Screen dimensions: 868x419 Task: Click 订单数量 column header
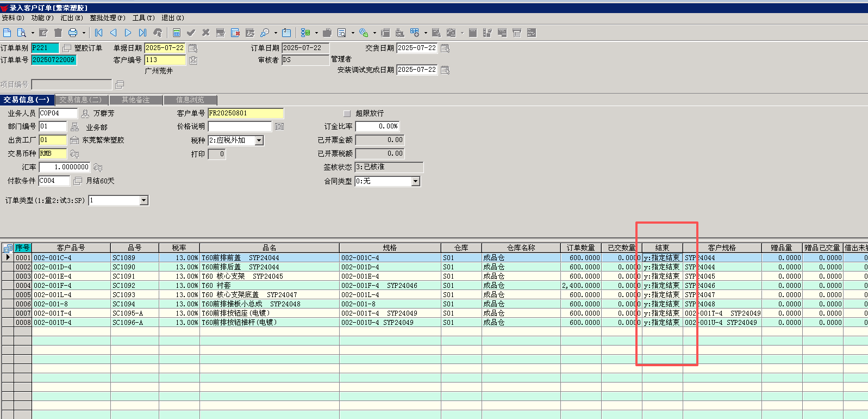(581, 248)
